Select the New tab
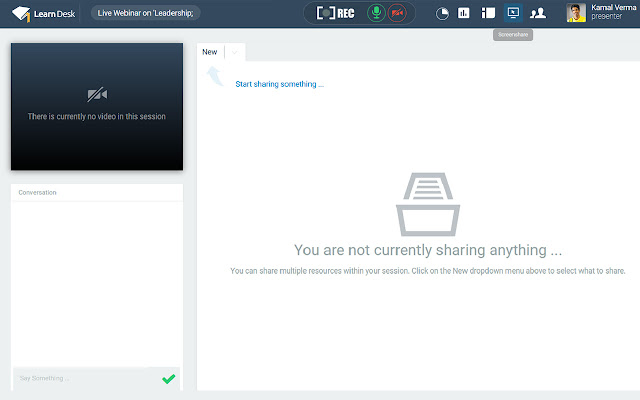The image size is (640, 400). click(x=209, y=52)
